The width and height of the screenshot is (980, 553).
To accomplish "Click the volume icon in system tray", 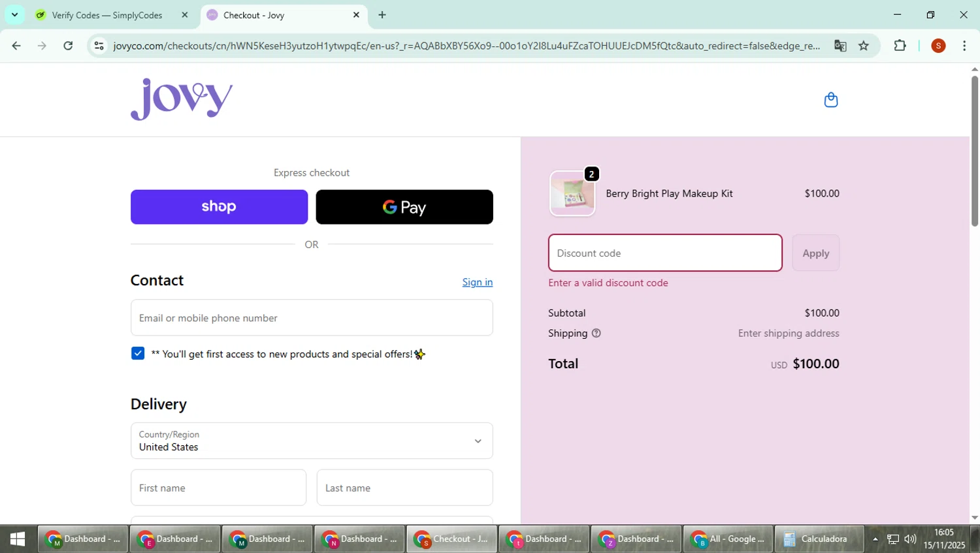I will point(910,539).
